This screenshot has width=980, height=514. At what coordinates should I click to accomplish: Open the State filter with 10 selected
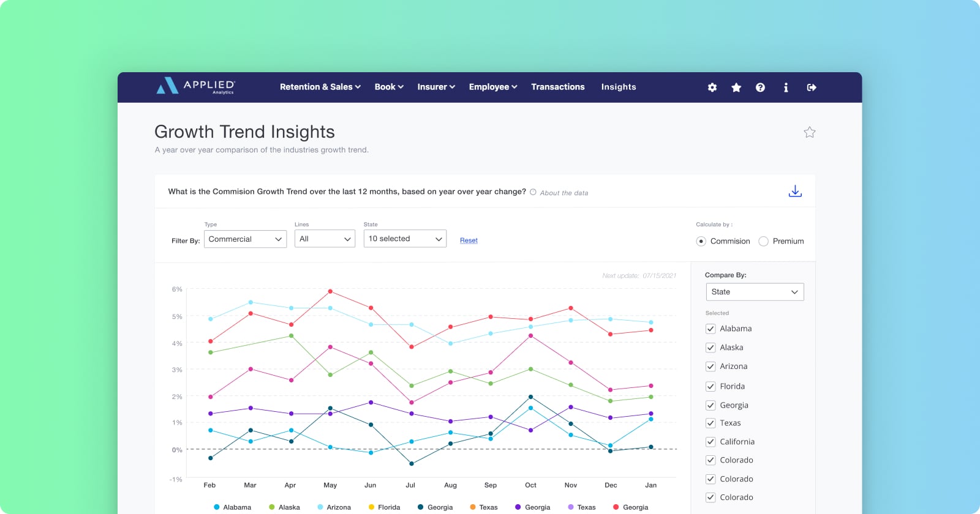point(405,239)
